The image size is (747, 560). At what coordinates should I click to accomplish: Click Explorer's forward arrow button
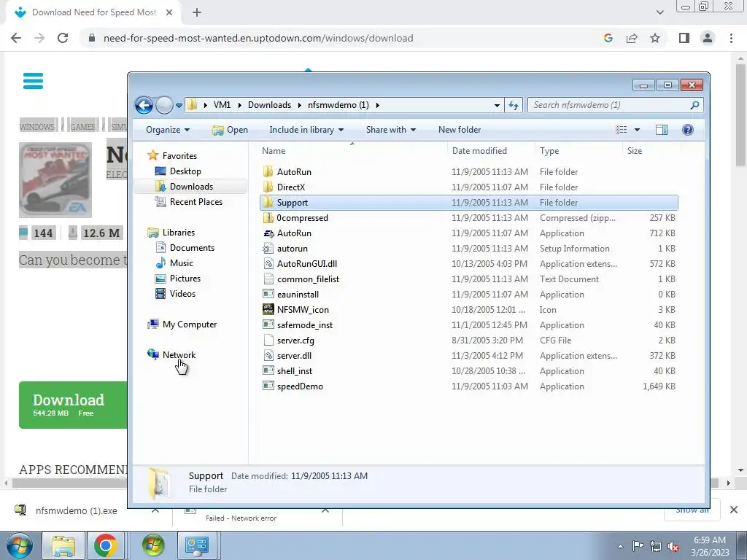click(x=164, y=105)
